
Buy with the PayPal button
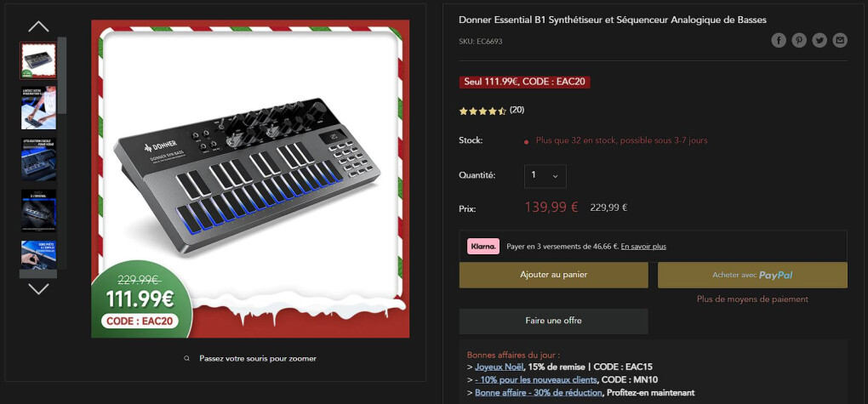pyautogui.click(x=752, y=275)
